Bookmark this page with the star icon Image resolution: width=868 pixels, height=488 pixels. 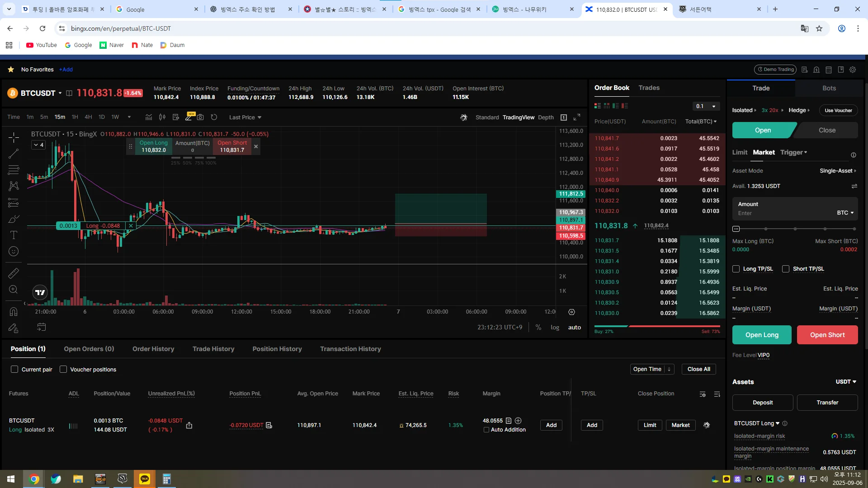pyautogui.click(x=819, y=28)
